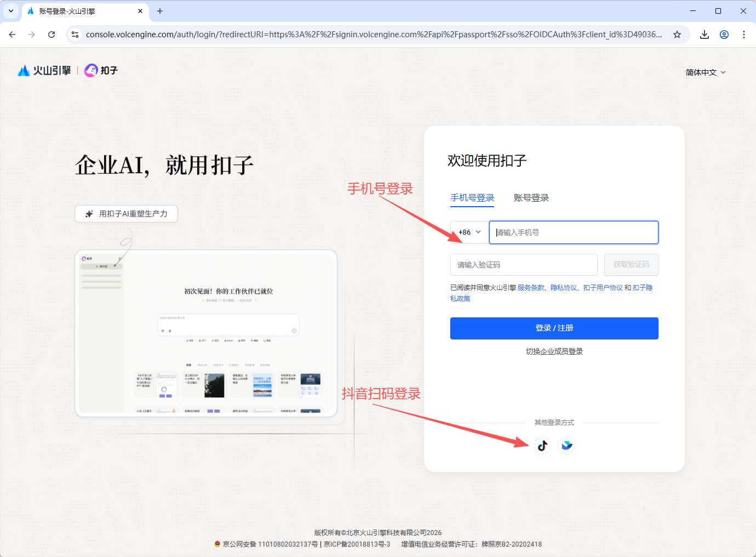Click the Feishu login icon
The width and height of the screenshot is (756, 557).
[x=567, y=446]
